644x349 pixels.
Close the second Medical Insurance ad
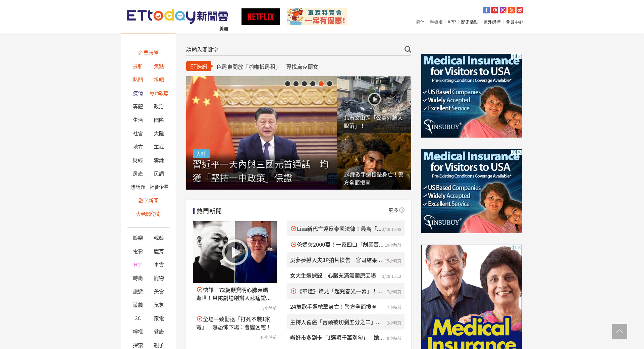519,152
